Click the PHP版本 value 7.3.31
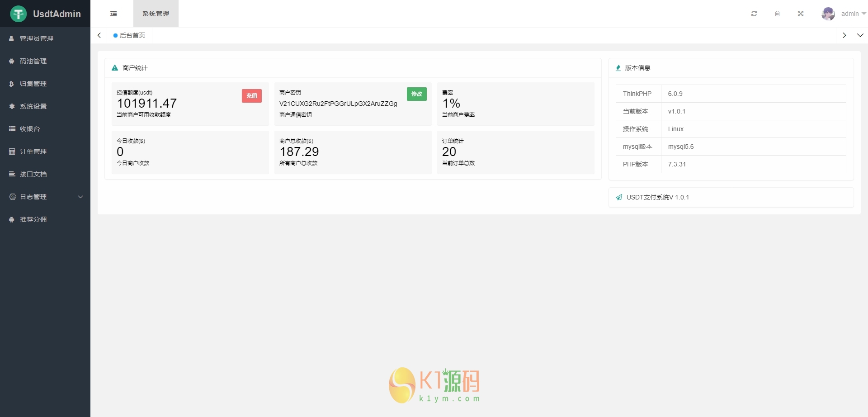This screenshot has height=417, width=868. [x=677, y=165]
